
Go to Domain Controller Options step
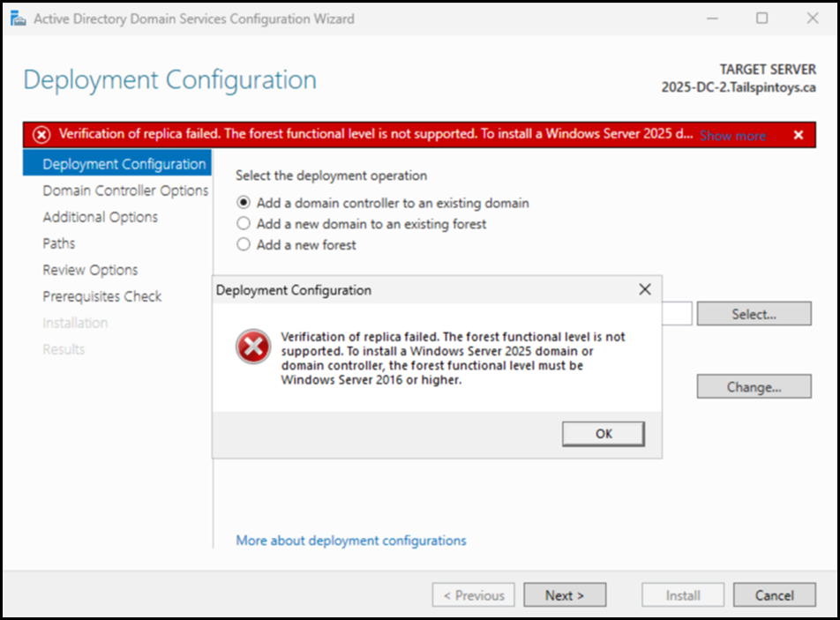125,190
